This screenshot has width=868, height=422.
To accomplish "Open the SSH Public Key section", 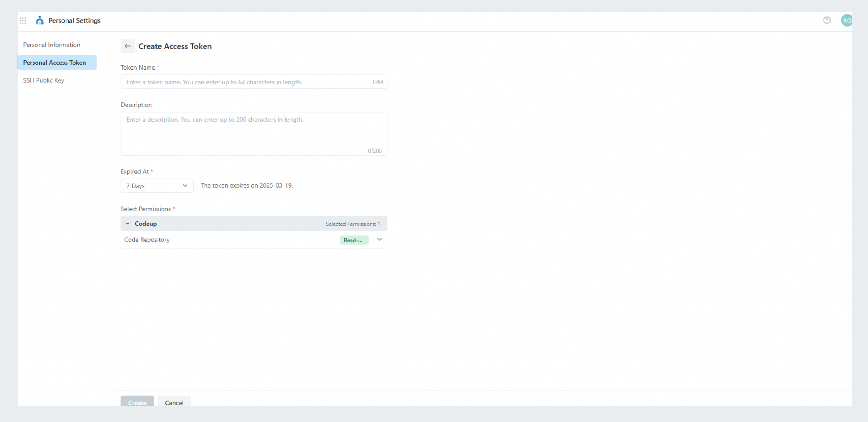I will pyautogui.click(x=44, y=80).
